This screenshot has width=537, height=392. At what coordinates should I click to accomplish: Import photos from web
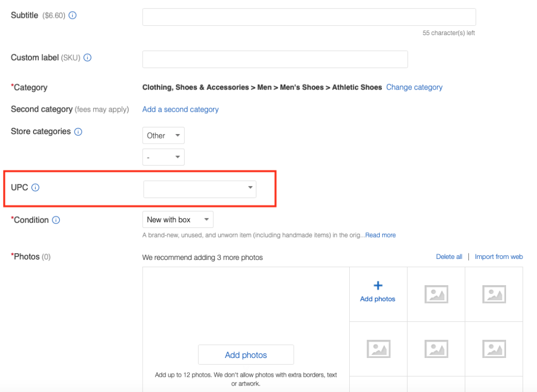pyautogui.click(x=499, y=256)
